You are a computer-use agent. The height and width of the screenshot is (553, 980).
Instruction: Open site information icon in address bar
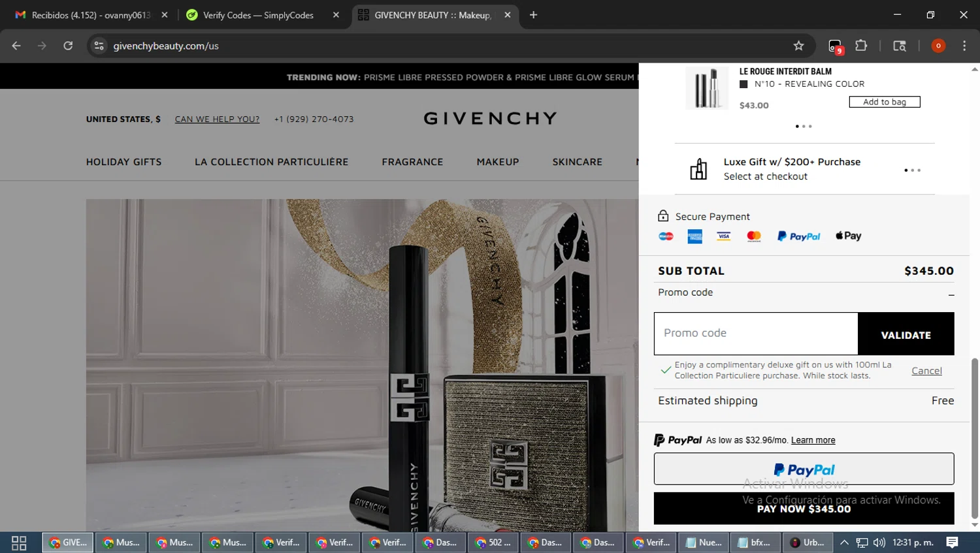pos(99,46)
